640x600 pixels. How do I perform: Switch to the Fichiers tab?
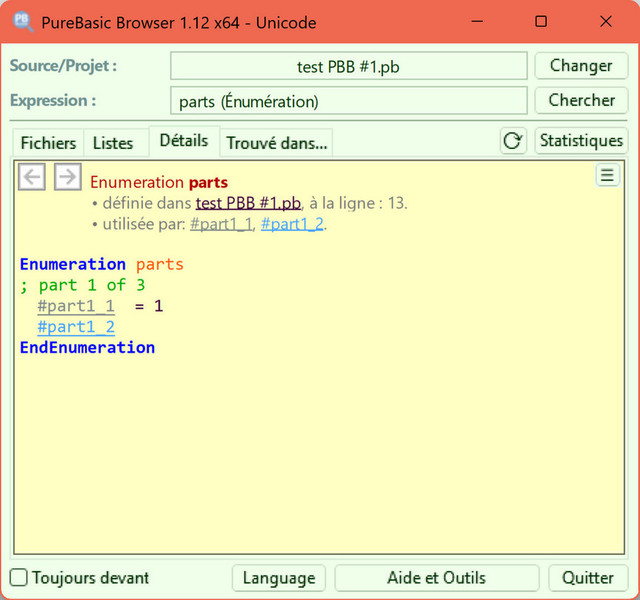click(48, 143)
